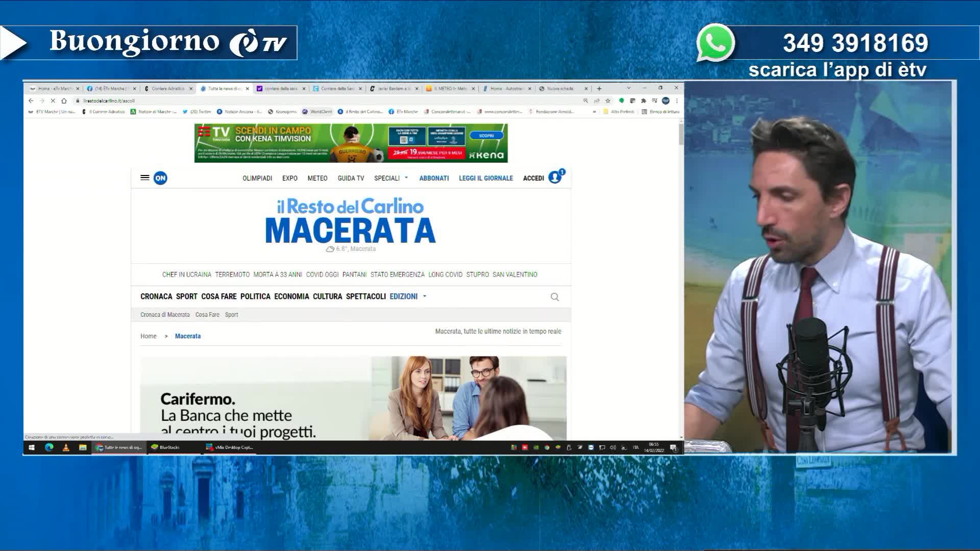Click the browser home icon

[x=64, y=101]
